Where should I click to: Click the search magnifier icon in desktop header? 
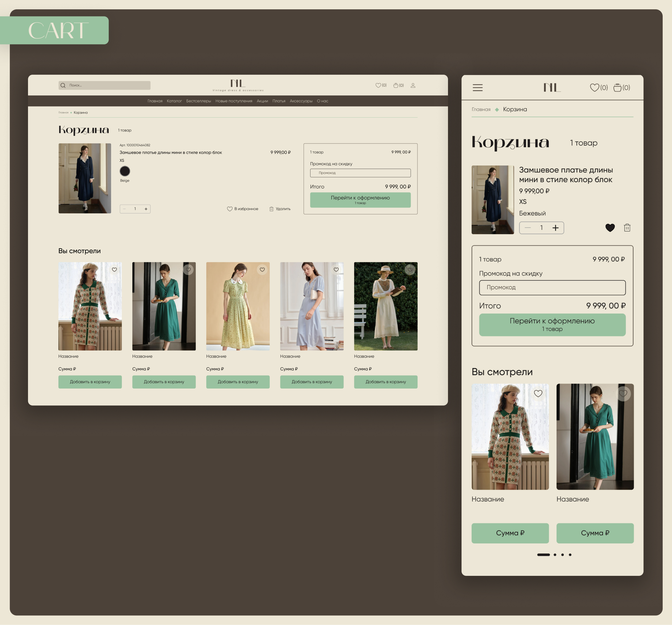63,85
